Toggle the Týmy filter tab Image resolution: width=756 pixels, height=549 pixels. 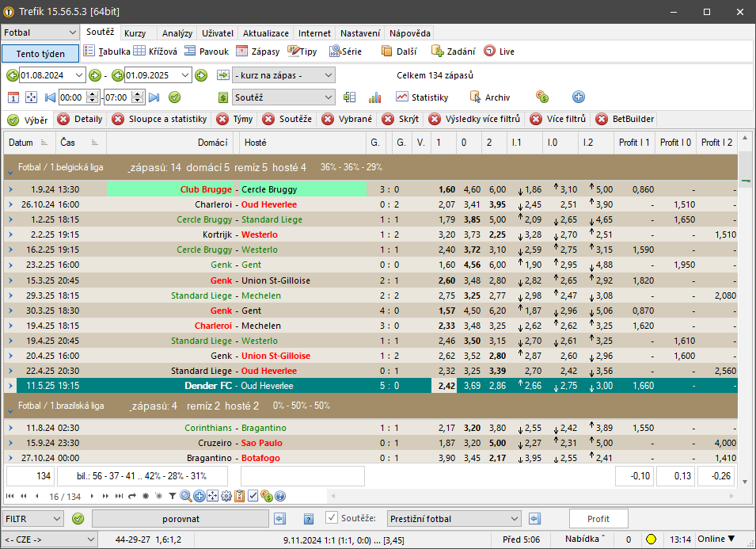pos(235,119)
